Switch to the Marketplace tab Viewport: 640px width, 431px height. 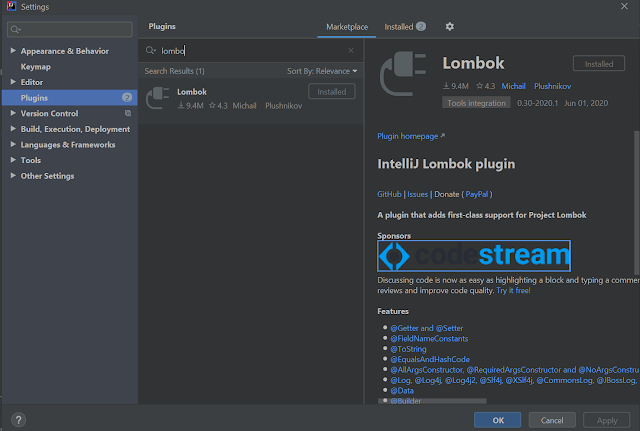(x=347, y=27)
